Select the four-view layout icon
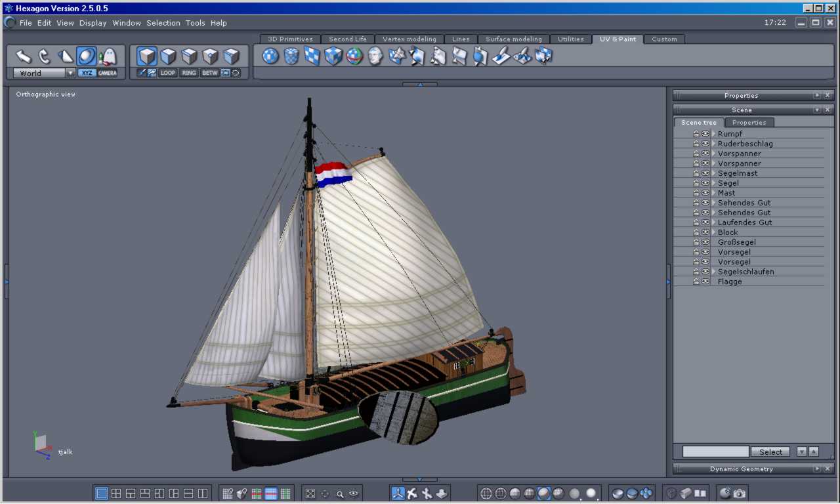Image resolution: width=840 pixels, height=504 pixels. tap(116, 493)
